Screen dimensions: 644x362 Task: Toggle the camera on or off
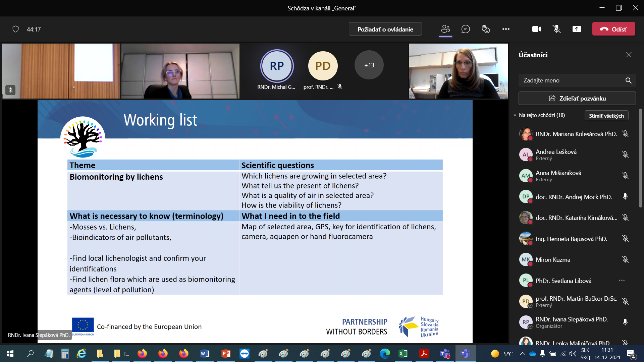(x=536, y=29)
